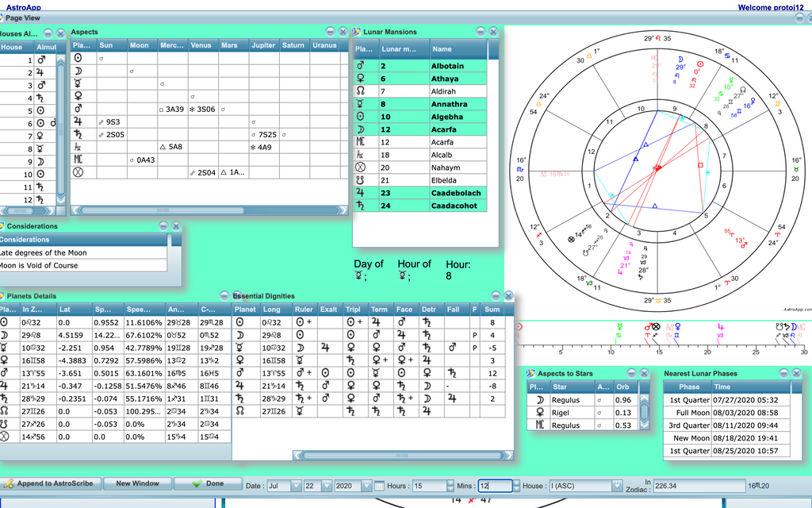Select the Caadebolach lunar mansion row

(x=420, y=193)
